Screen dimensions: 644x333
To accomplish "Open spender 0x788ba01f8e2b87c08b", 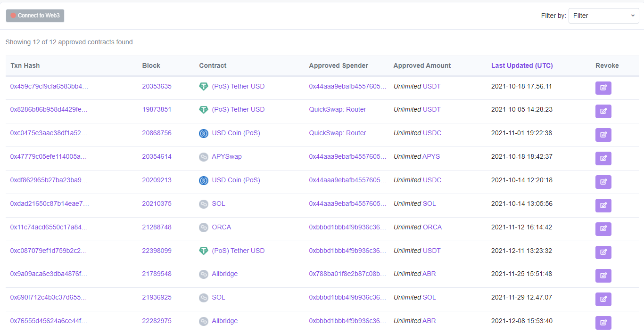I will [348, 274].
